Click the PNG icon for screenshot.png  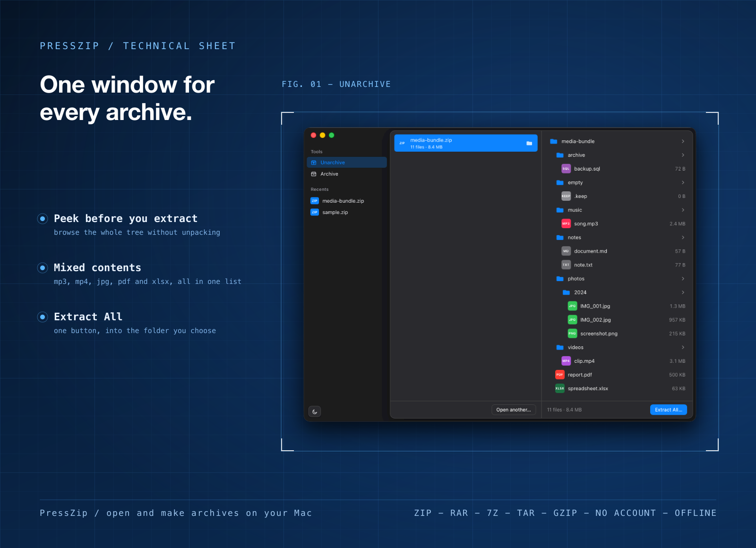[572, 334]
